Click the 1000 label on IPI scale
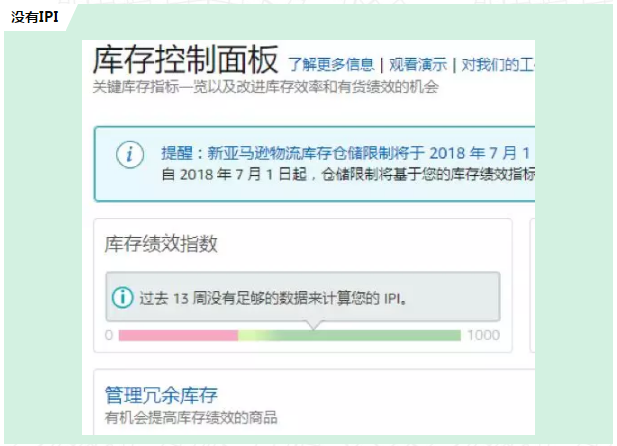 pos(483,335)
